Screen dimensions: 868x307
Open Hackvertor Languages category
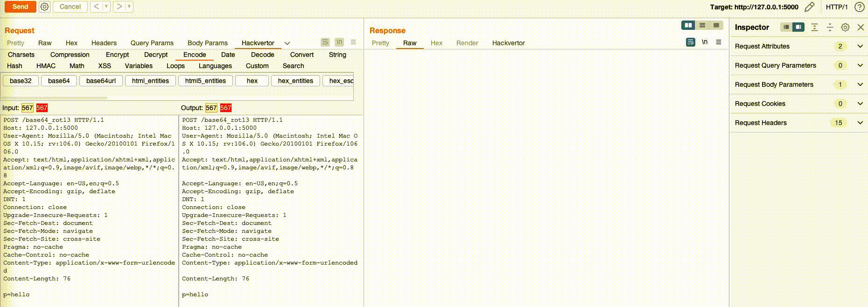pyautogui.click(x=215, y=66)
